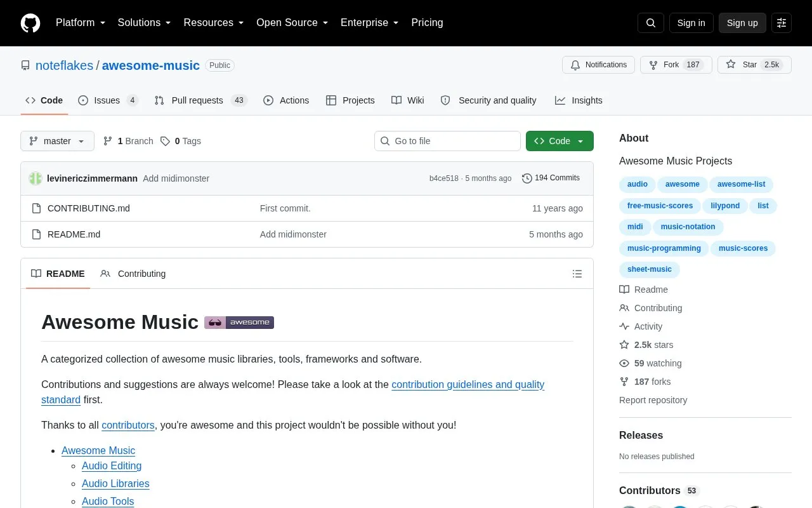Screen dimensions: 812x508
Task: Click the Sign in button
Action: click(691, 23)
